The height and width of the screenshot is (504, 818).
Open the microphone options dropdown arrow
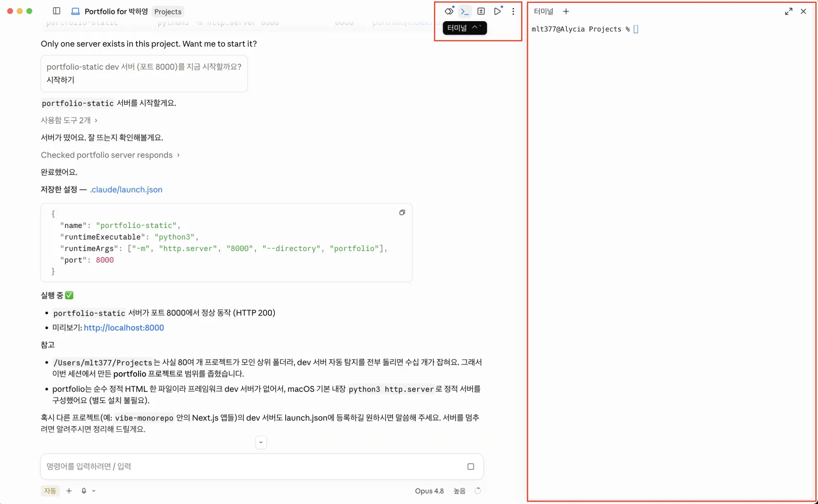(x=94, y=491)
